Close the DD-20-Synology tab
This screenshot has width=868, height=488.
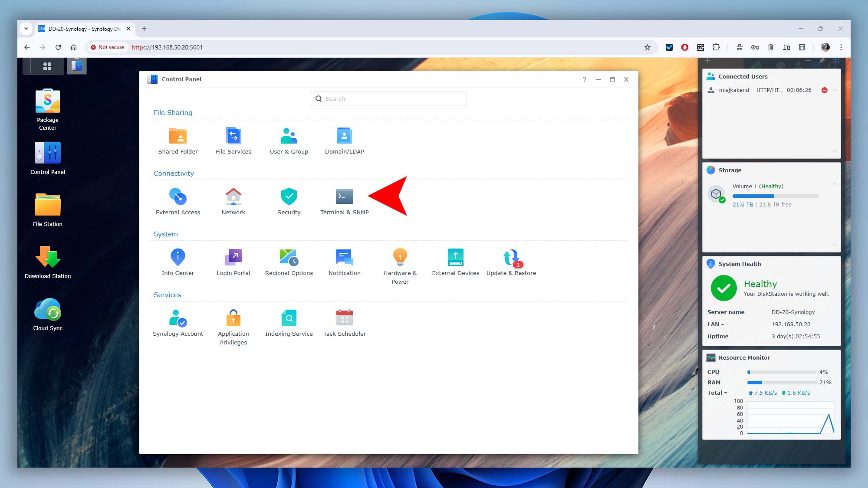(128, 29)
